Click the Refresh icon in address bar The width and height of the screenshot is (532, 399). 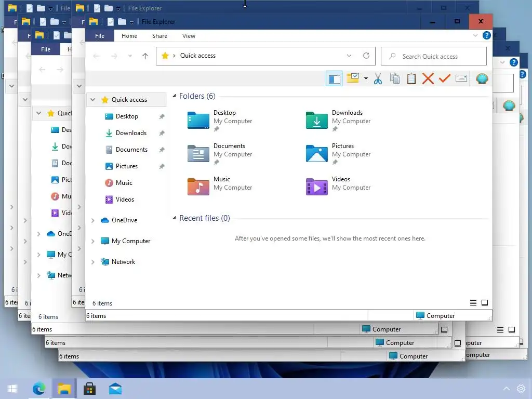click(366, 56)
